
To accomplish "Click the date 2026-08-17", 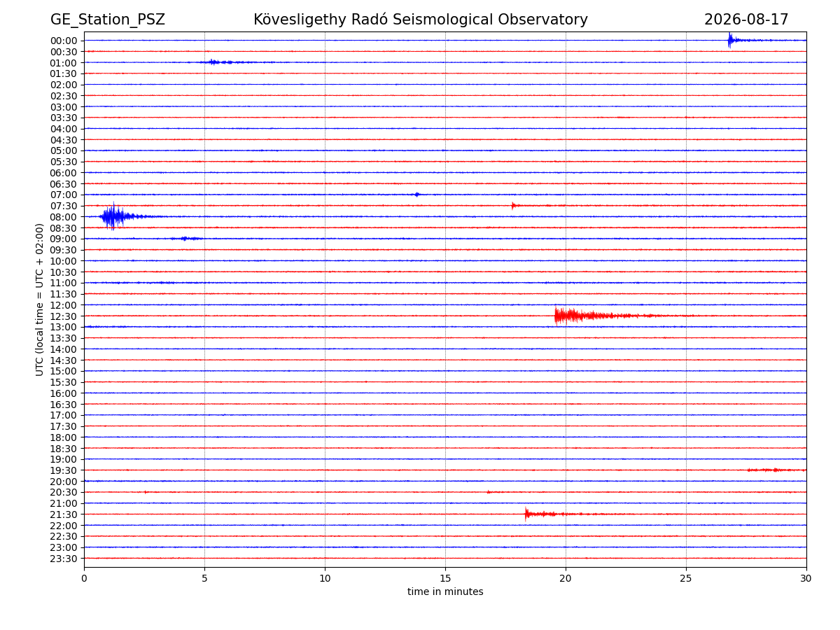I will (746, 20).
